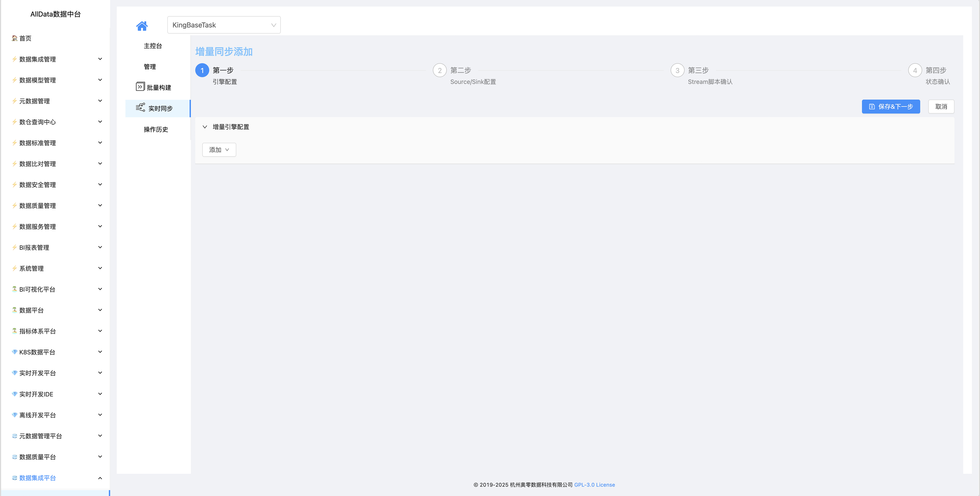The height and width of the screenshot is (496, 980).
Task: Click the icon beside BI可视化平台
Action: (14, 289)
